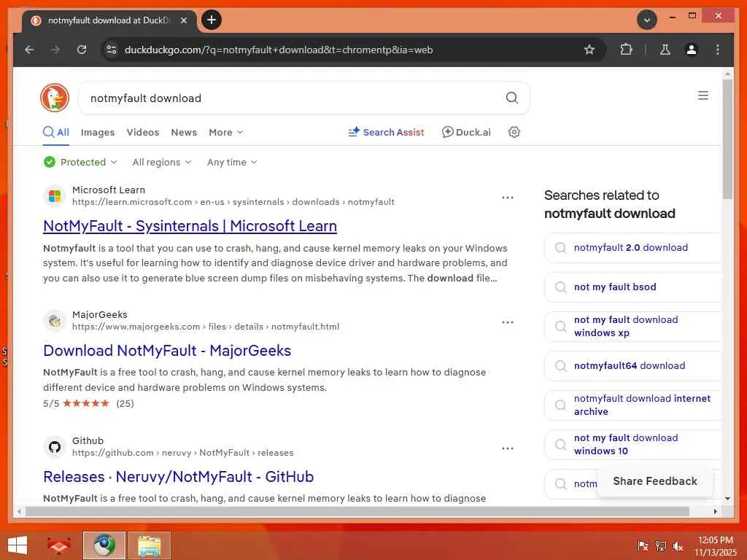The height and width of the screenshot is (560, 747).
Task: Open search settings gear icon
Action: [514, 132]
